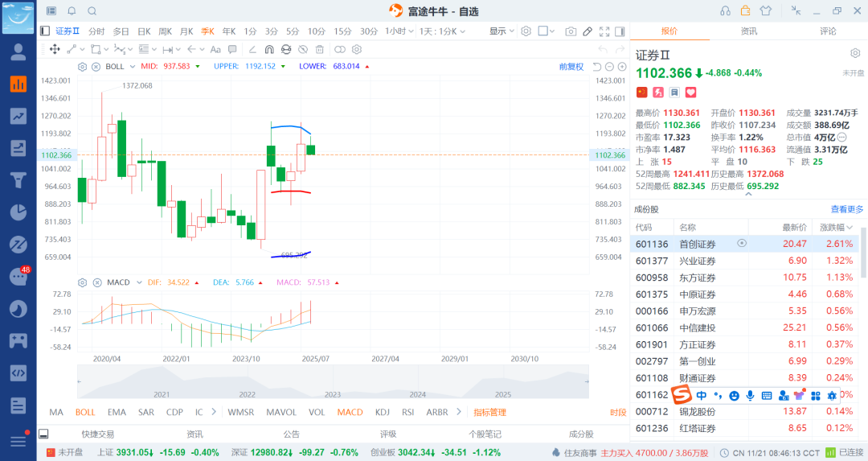Image resolution: width=868 pixels, height=461 pixels.
Task: Expand the 涨跌幅 column dropdown arrow
Action: pyautogui.click(x=850, y=227)
